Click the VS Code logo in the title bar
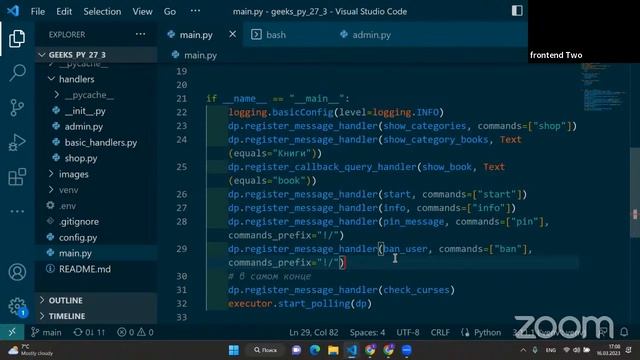Screen dimensions: 640x360 pos(13,11)
